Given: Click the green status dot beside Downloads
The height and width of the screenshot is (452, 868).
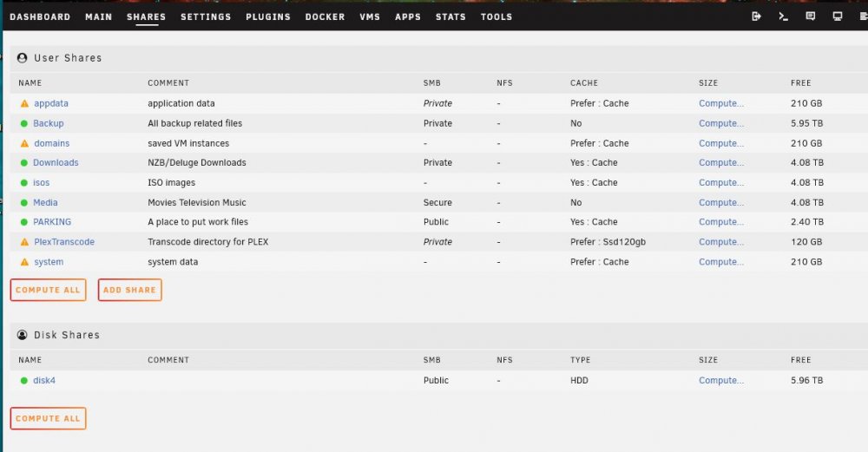Looking at the screenshot, I should [x=23, y=162].
